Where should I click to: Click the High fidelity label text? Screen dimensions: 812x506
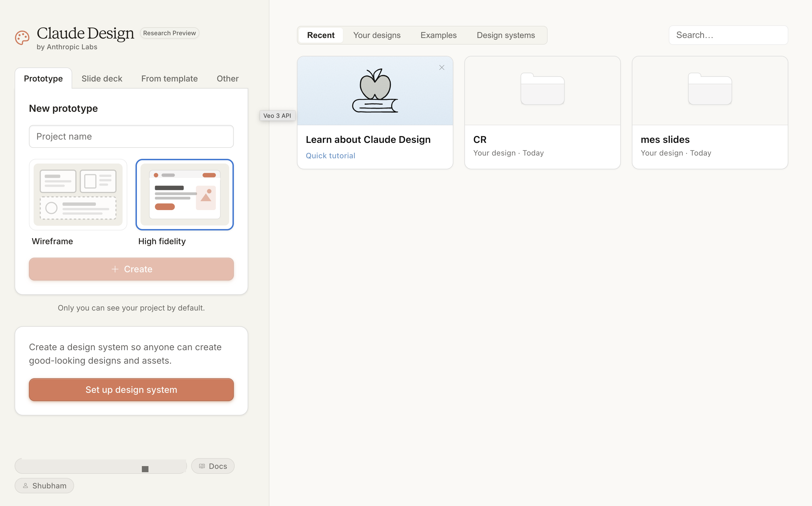click(x=162, y=241)
